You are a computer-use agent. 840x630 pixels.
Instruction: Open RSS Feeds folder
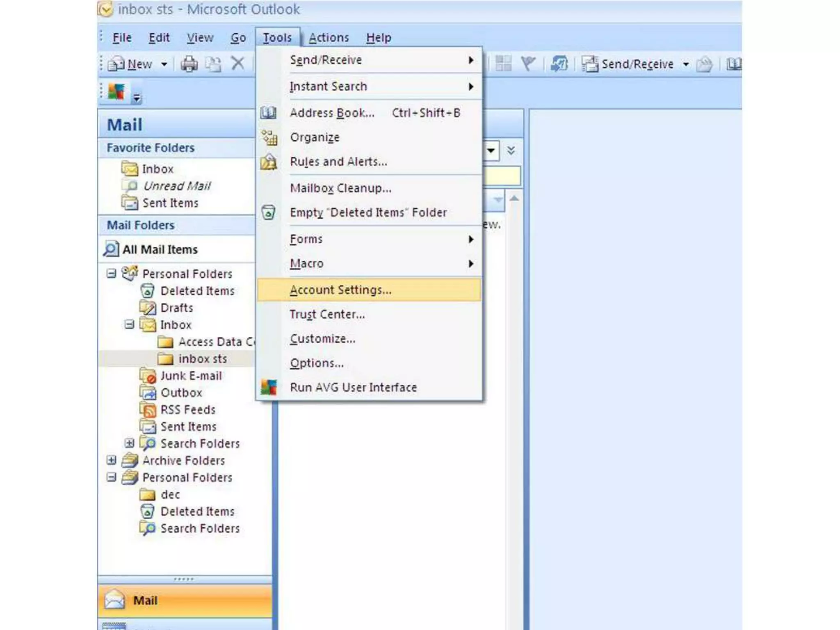187,410
